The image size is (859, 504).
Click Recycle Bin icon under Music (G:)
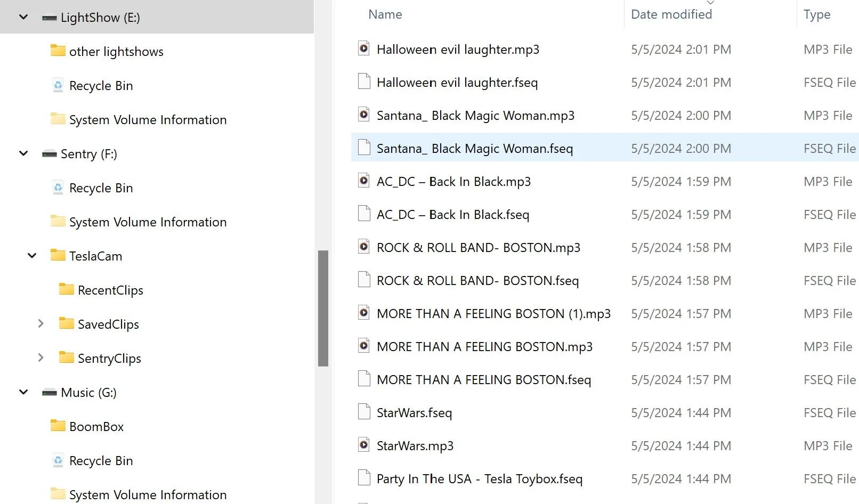click(58, 460)
